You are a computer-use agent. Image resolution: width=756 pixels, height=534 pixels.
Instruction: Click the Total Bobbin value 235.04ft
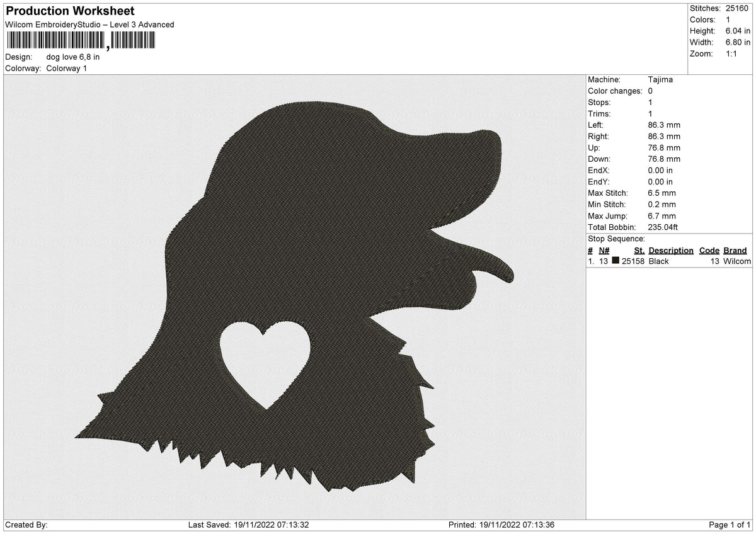coord(662,227)
